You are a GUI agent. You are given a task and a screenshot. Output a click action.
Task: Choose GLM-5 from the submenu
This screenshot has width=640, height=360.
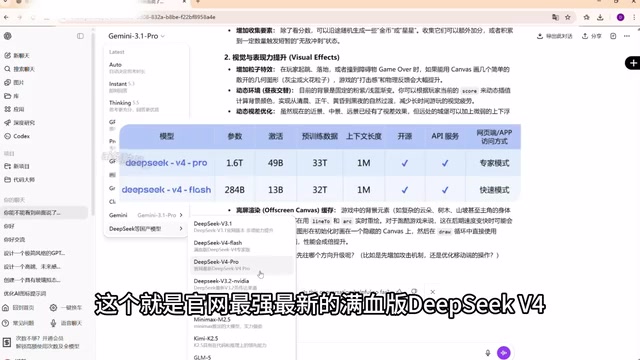(242, 357)
